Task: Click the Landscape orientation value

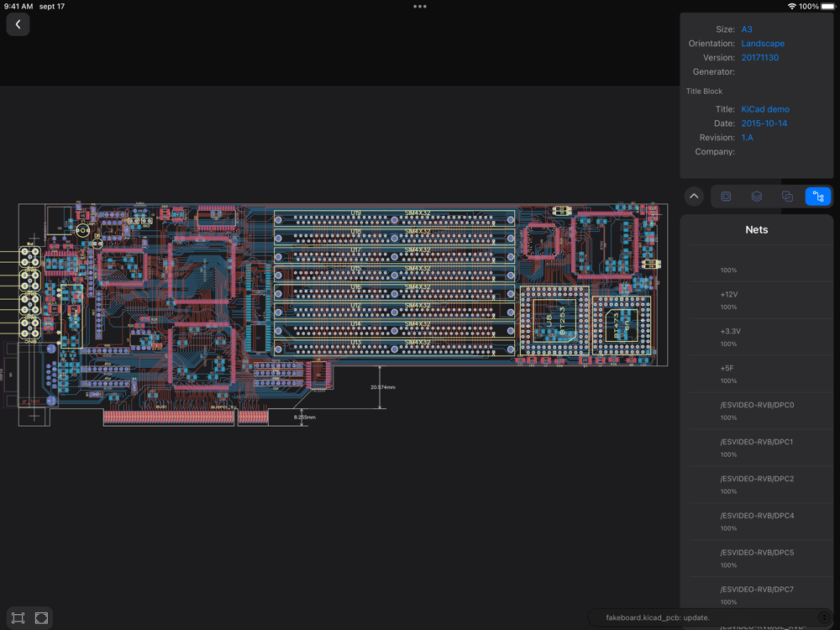Action: click(763, 44)
